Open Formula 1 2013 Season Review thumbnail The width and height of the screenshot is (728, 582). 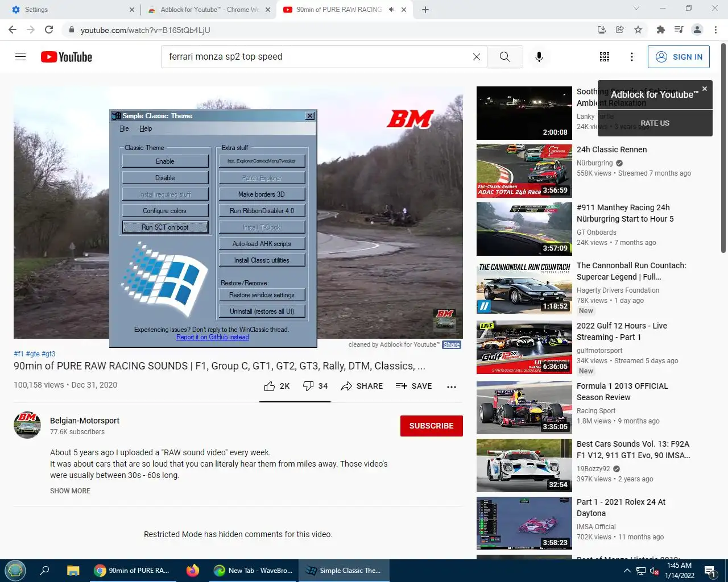pos(524,408)
